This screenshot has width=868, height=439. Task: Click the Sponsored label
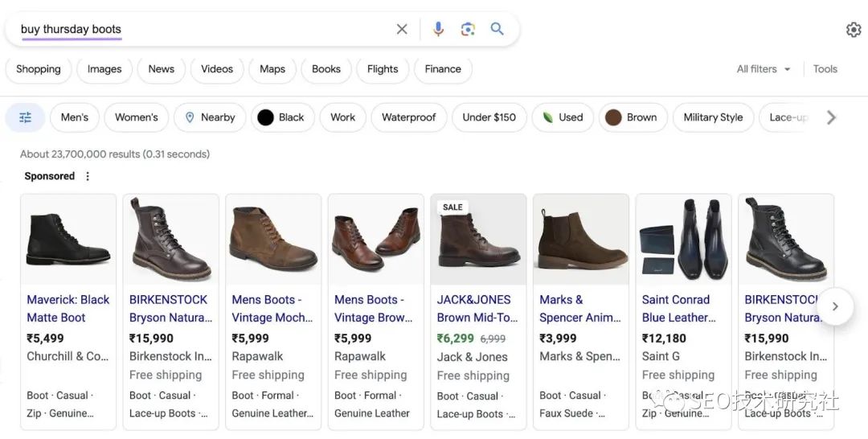(x=49, y=176)
